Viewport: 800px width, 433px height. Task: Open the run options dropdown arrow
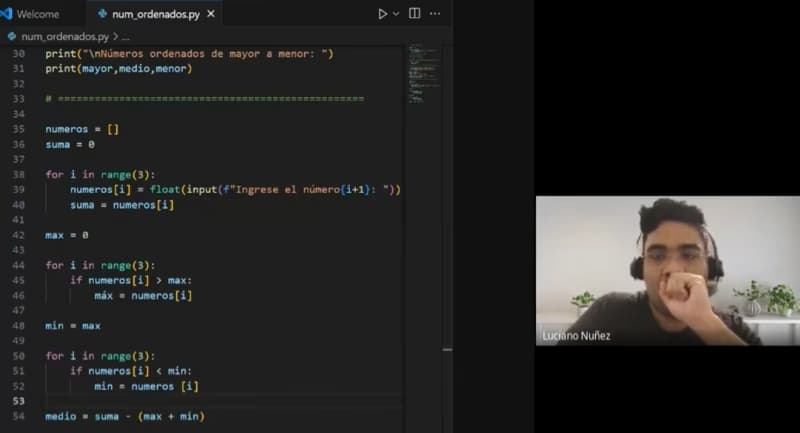point(396,14)
